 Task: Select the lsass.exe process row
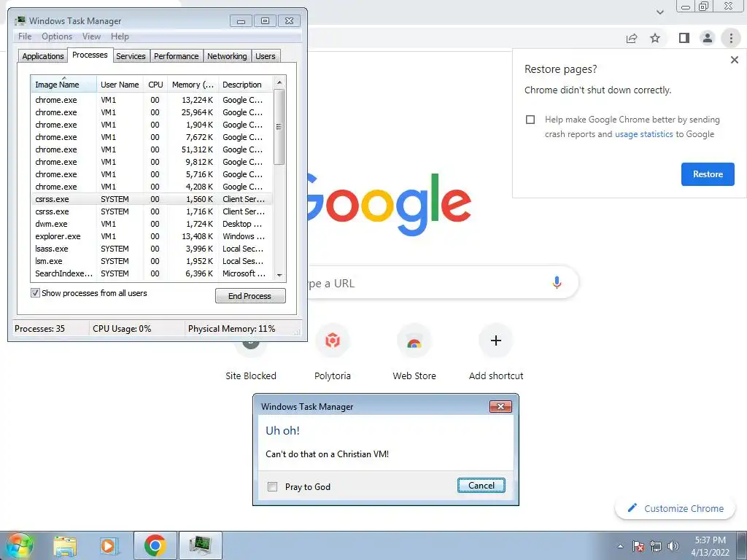[x=152, y=249]
